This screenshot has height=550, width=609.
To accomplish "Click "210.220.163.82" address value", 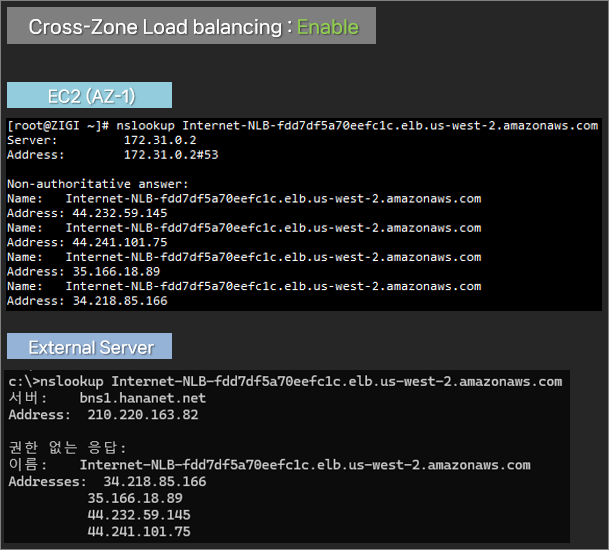I will [143, 415].
